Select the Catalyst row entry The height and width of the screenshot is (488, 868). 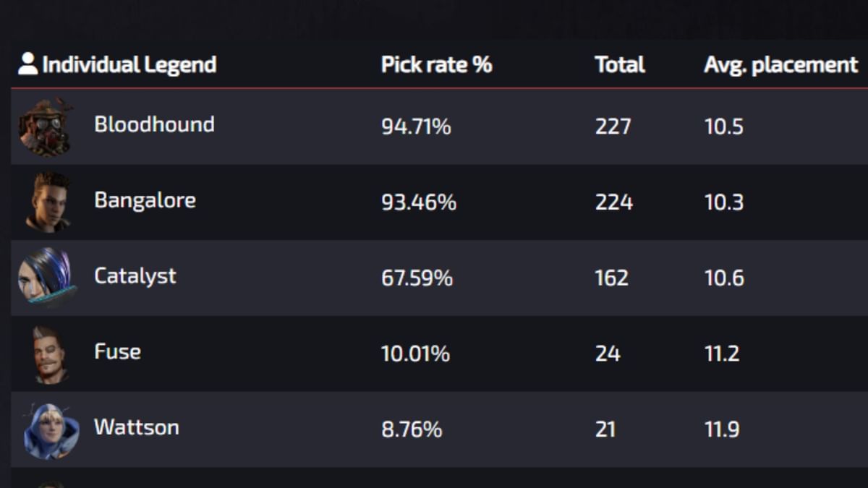(135, 276)
